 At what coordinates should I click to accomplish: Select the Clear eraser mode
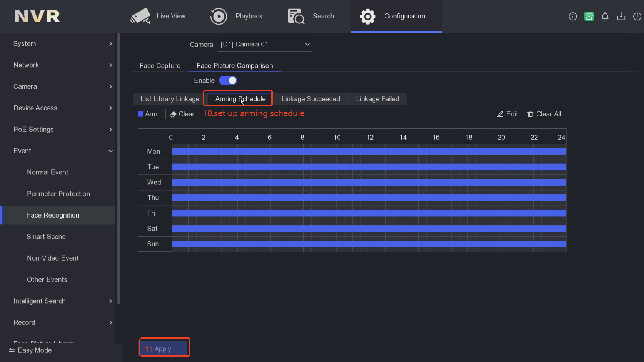pos(182,114)
